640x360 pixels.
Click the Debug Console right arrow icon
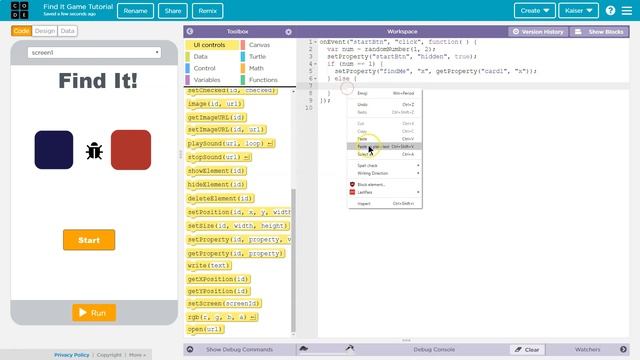(623, 349)
